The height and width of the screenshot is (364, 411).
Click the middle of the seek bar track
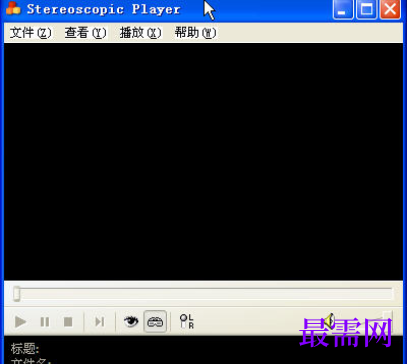(x=203, y=294)
